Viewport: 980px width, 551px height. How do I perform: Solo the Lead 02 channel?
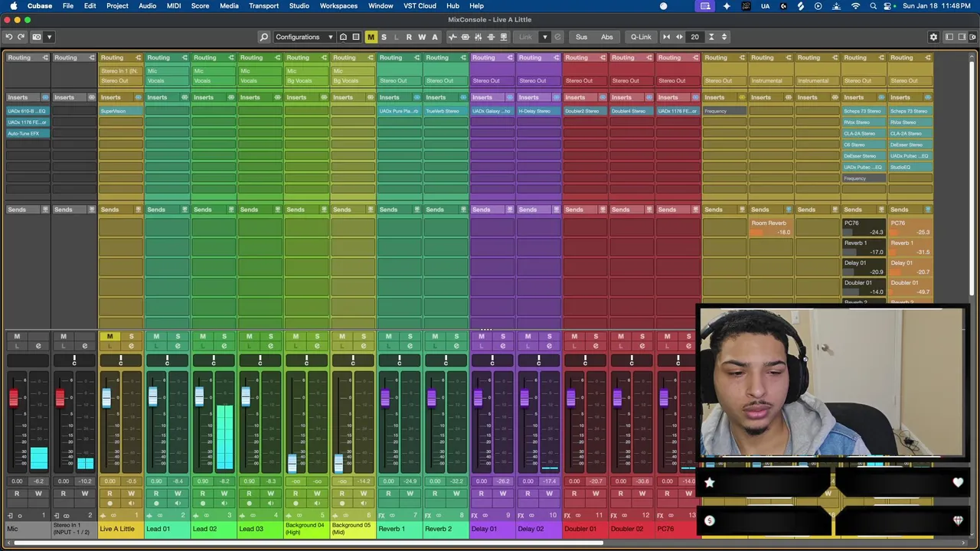[x=224, y=337]
